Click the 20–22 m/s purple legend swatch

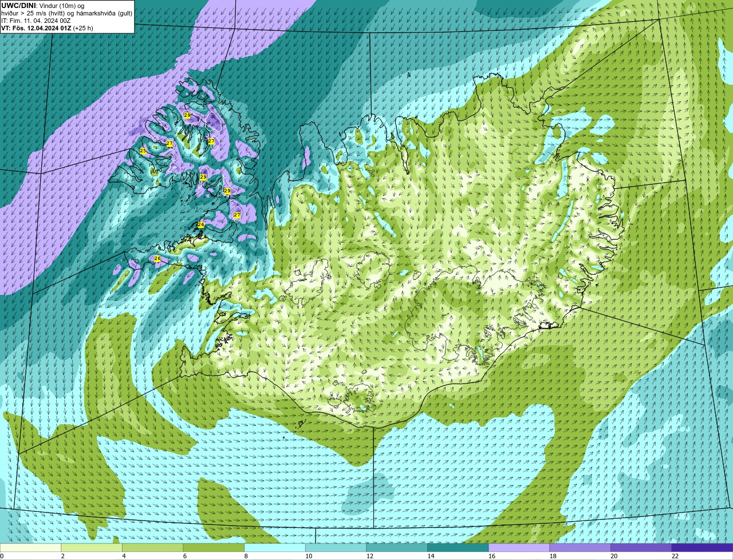pyautogui.click(x=641, y=547)
